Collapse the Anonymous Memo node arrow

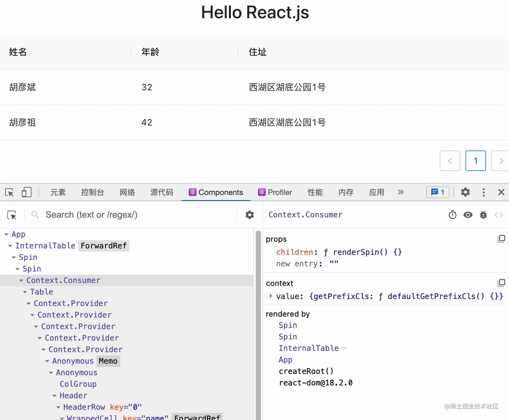click(x=47, y=361)
